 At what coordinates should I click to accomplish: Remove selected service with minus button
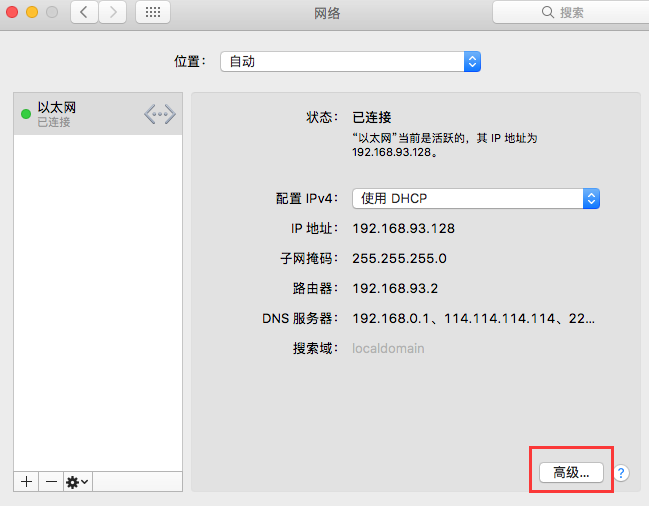[x=51, y=482]
